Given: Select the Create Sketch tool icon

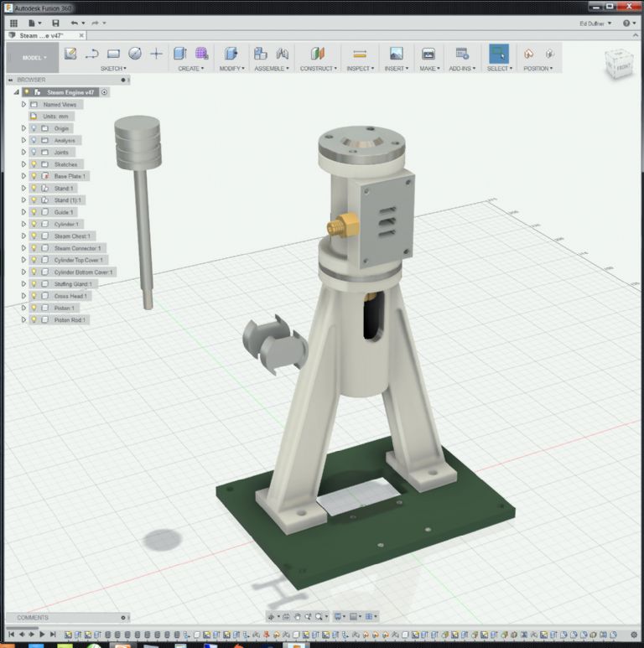Looking at the screenshot, I should (x=70, y=54).
